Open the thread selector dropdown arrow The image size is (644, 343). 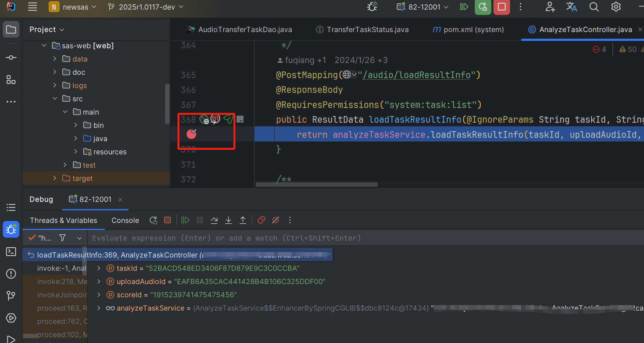[79, 238]
